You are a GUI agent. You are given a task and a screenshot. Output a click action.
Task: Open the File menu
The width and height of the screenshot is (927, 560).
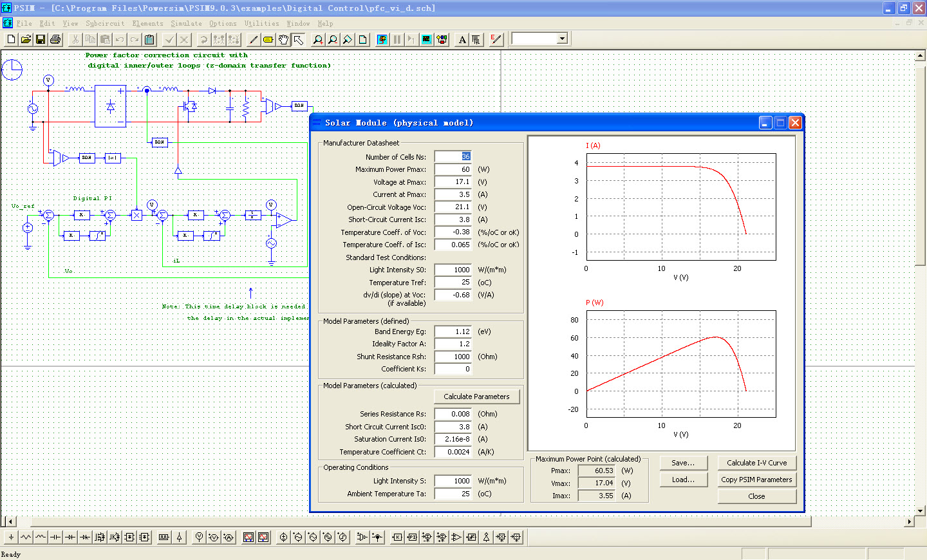click(x=24, y=24)
